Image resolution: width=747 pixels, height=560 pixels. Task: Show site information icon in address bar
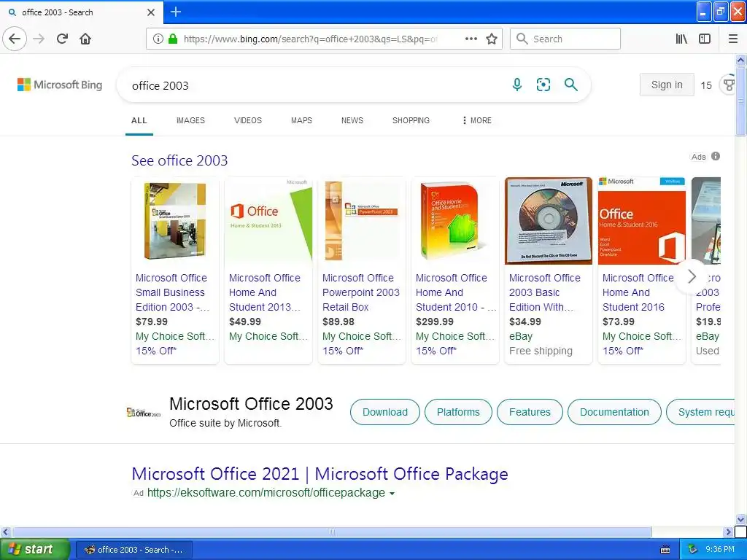tap(158, 39)
